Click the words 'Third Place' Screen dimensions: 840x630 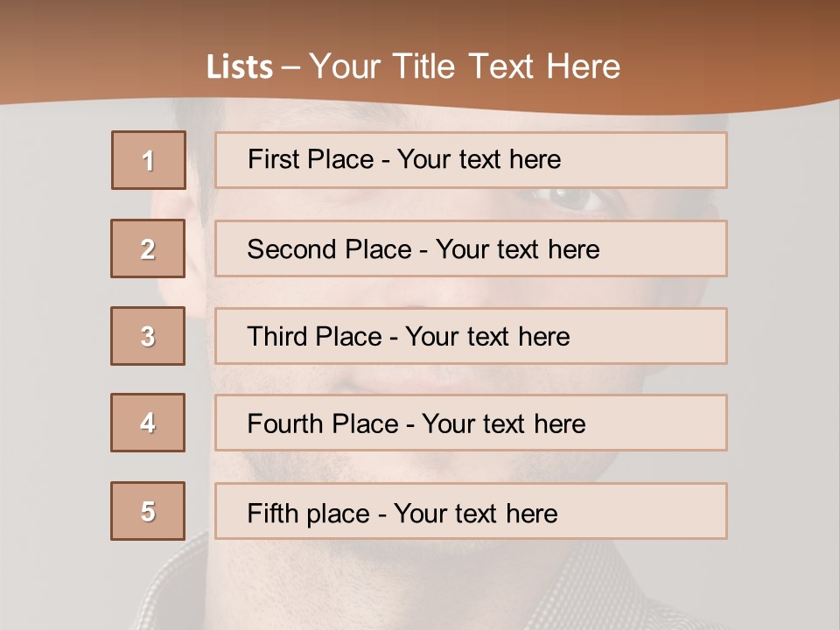pos(314,336)
